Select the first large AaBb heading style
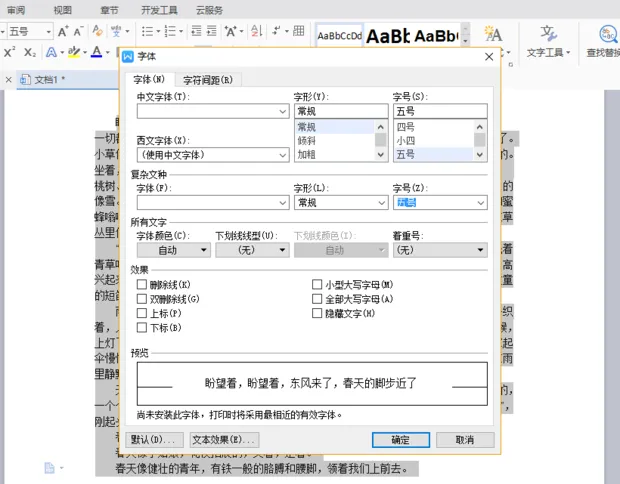Viewport: 620px width, 484px height. 388,36
